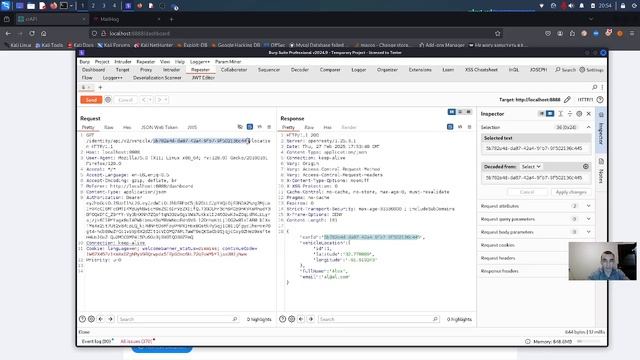The width and height of the screenshot is (640, 360).
Task: Add a new Repeater tab with plus
Action: tap(100, 87)
